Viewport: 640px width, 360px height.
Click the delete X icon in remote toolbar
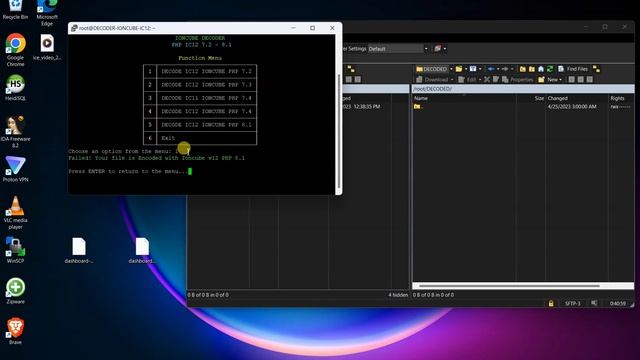coord(487,80)
